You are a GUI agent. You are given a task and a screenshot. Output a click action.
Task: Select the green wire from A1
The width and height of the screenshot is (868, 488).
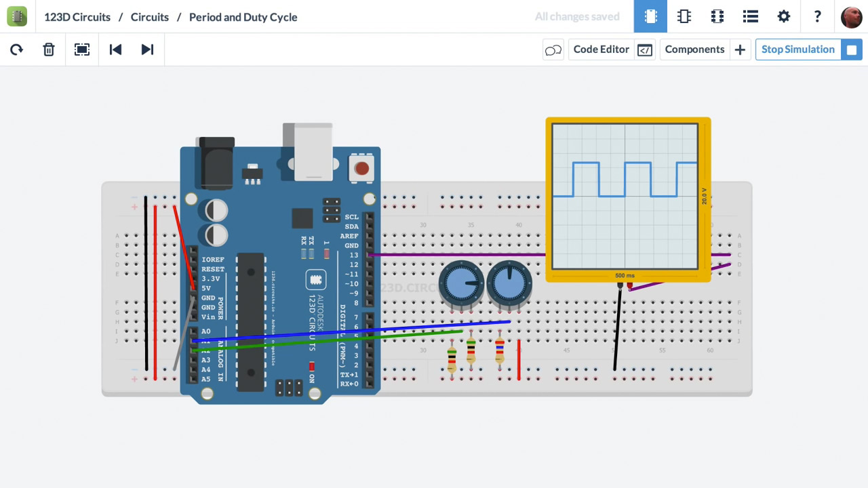[x=328, y=341]
